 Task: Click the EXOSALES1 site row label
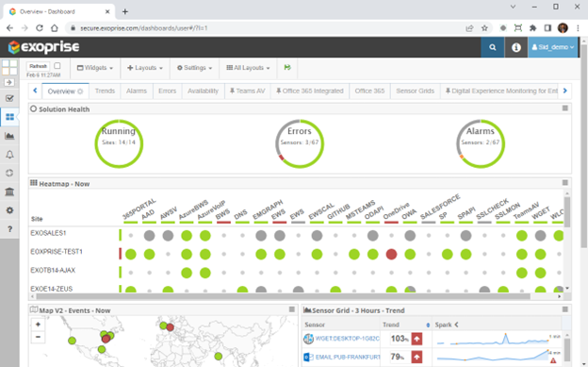[x=48, y=233]
